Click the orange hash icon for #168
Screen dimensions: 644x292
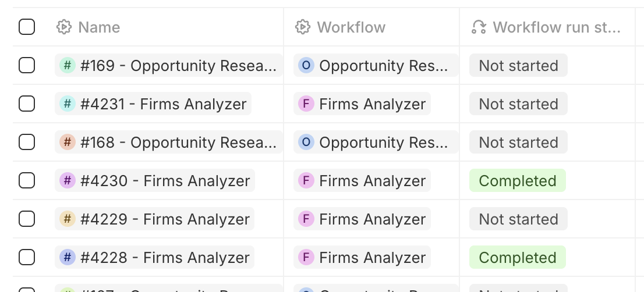click(x=68, y=143)
